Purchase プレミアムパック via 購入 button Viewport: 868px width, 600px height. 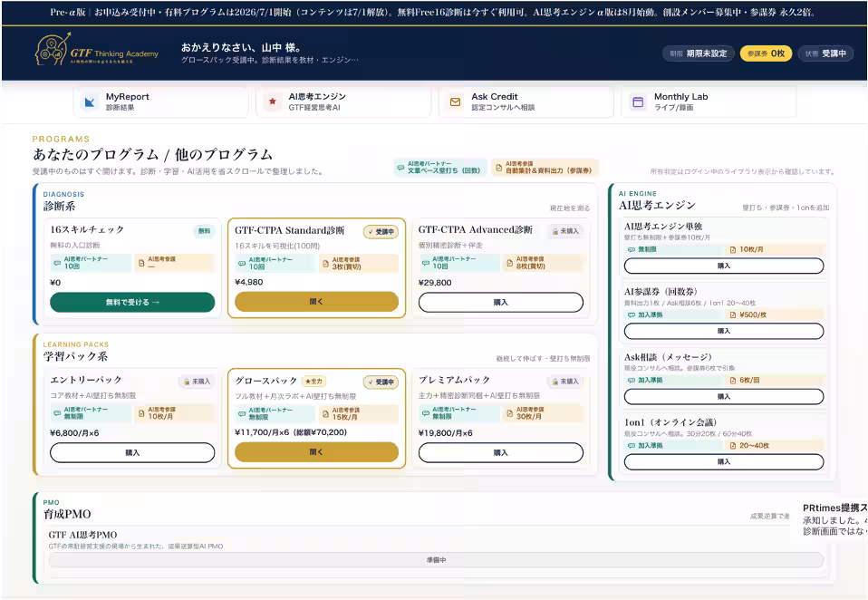click(x=501, y=453)
